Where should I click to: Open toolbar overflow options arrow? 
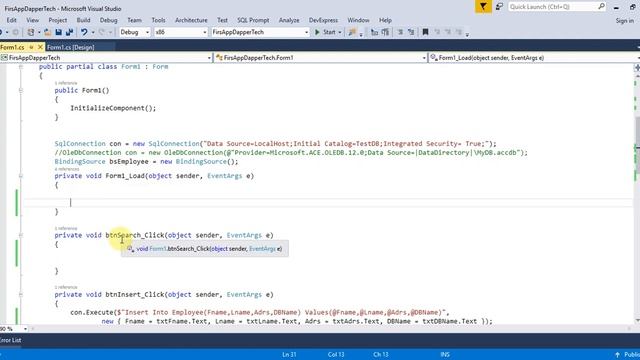pyautogui.click(x=467, y=34)
